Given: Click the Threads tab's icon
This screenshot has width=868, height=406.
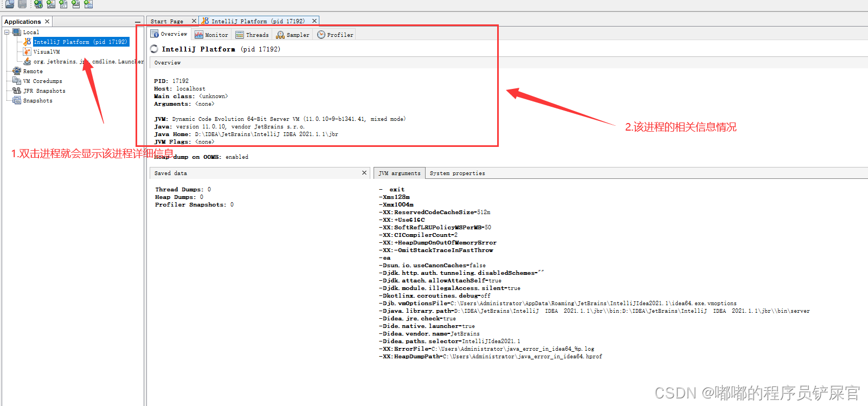Looking at the screenshot, I should click(x=240, y=35).
